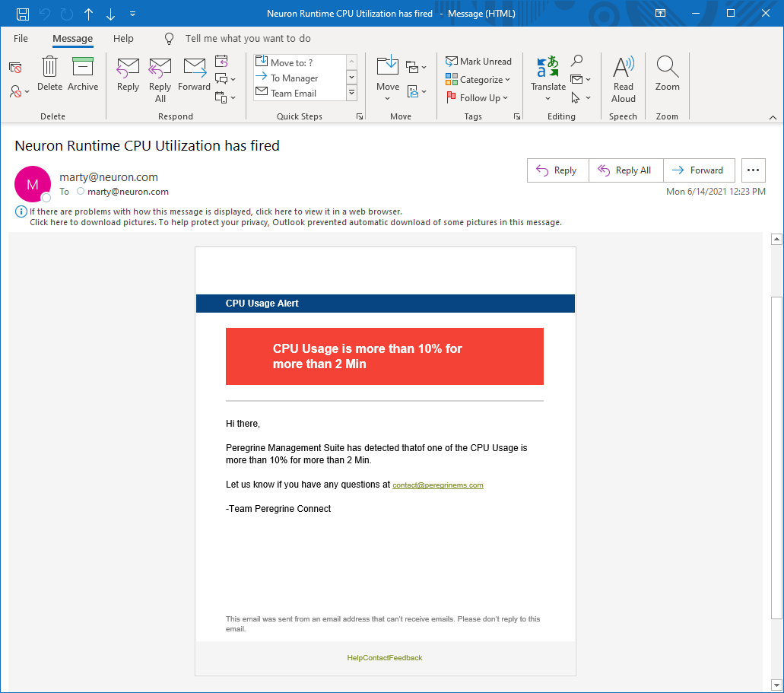Open the Move folder dropdown

point(388,78)
